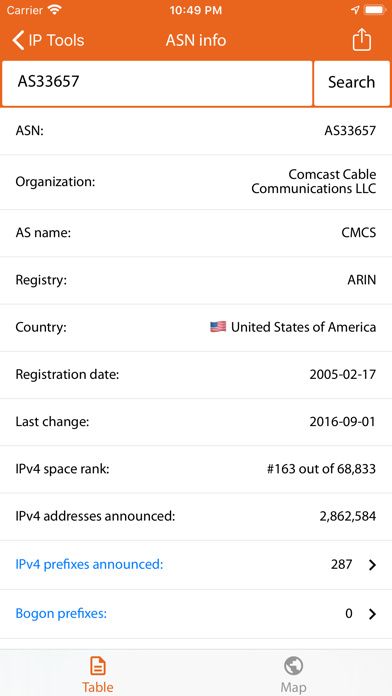Tap the Wi-Fi status icon
Image resolution: width=392 pixels, height=696 pixels.
tap(55, 10)
